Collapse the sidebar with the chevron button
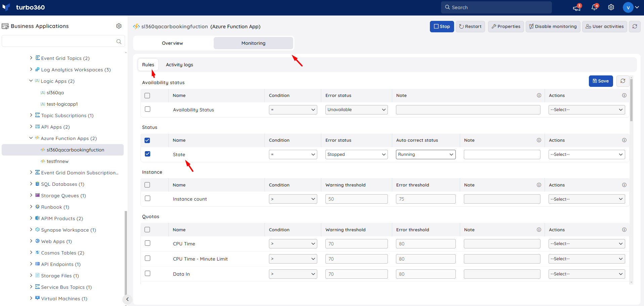Viewport: 644px width, 306px height. click(127, 299)
